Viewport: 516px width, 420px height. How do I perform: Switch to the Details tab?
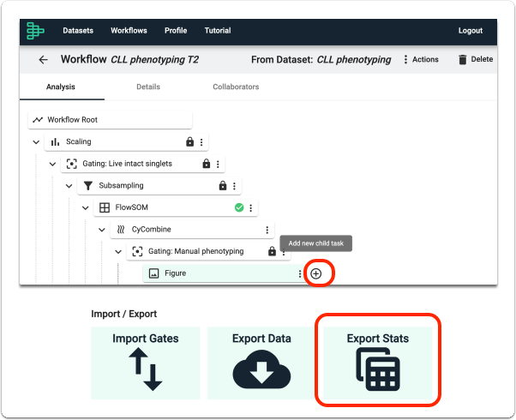click(x=148, y=87)
